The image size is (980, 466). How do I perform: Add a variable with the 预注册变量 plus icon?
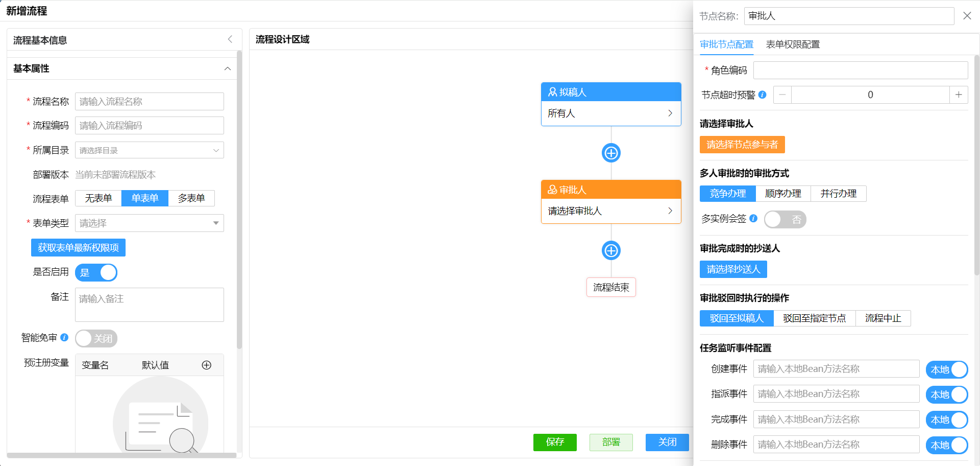[x=206, y=365]
